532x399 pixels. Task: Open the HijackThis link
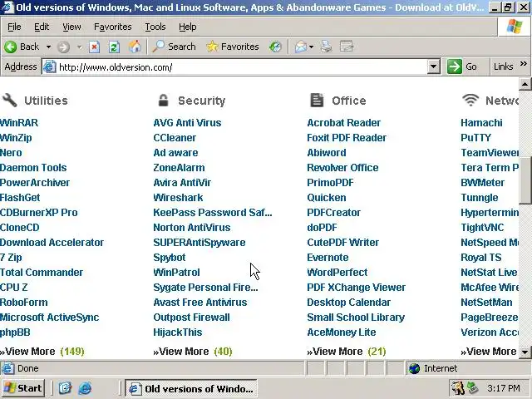177,332
